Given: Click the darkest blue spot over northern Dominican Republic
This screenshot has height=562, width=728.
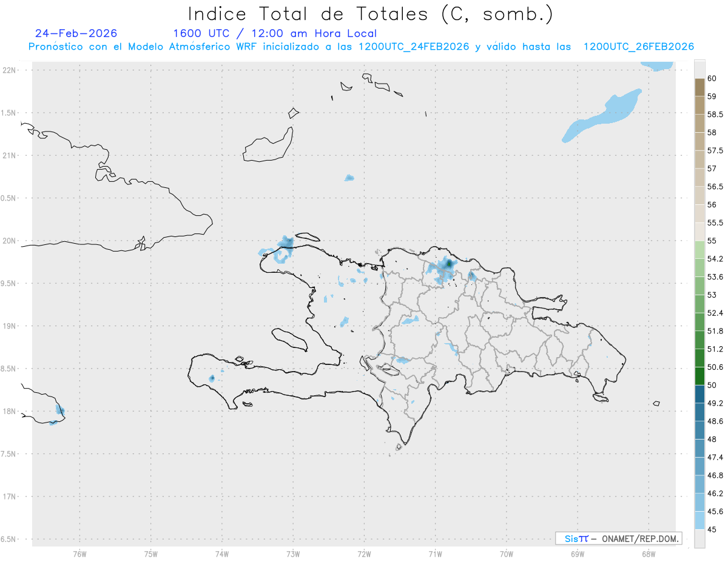Looking at the screenshot, I should (x=449, y=263).
